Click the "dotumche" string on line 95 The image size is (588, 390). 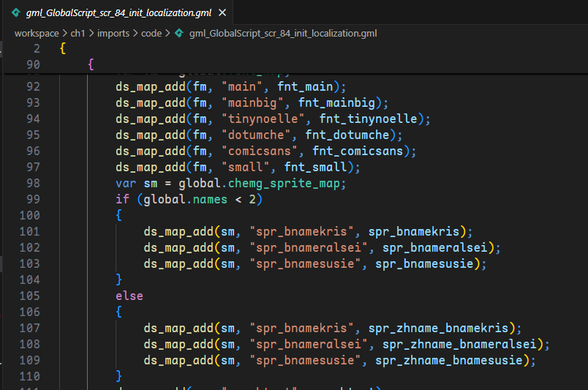click(256, 135)
